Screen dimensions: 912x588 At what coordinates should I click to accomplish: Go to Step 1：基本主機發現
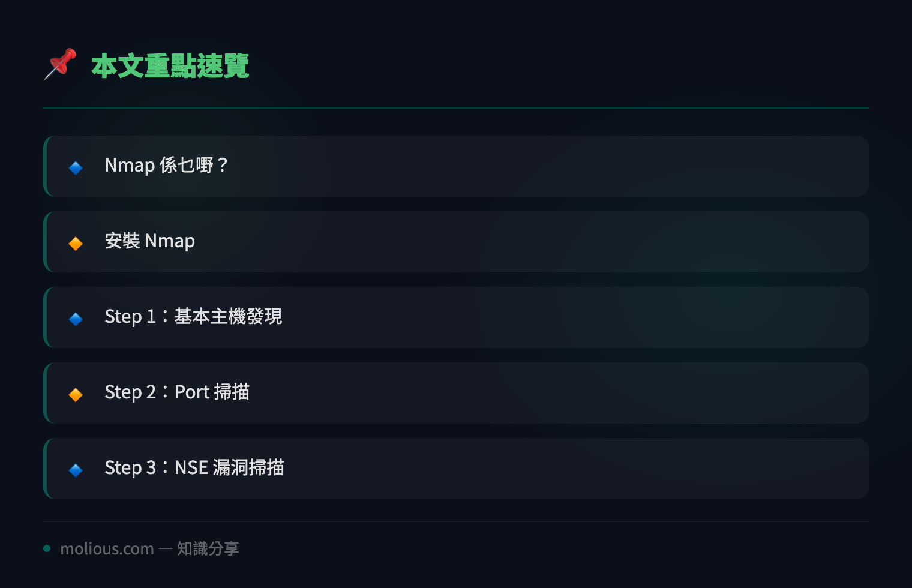[193, 316]
